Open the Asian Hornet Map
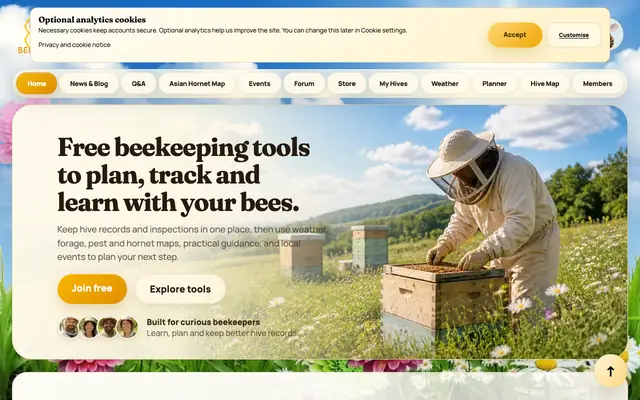 (x=197, y=84)
